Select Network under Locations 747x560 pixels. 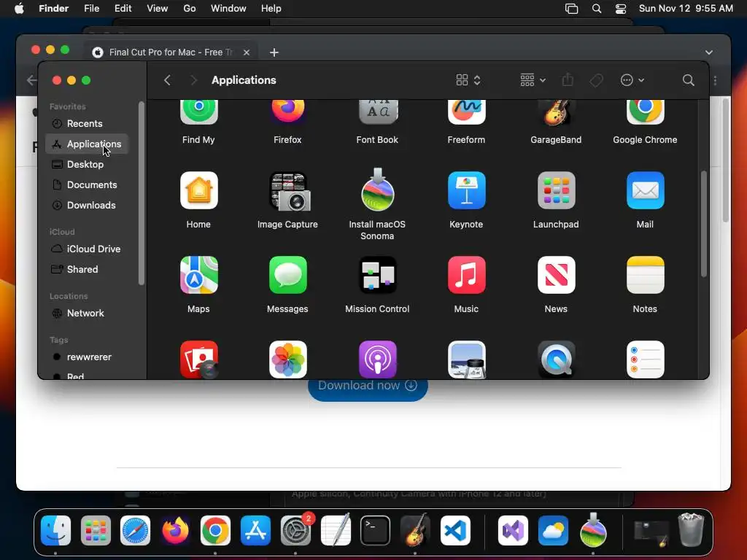(x=87, y=314)
